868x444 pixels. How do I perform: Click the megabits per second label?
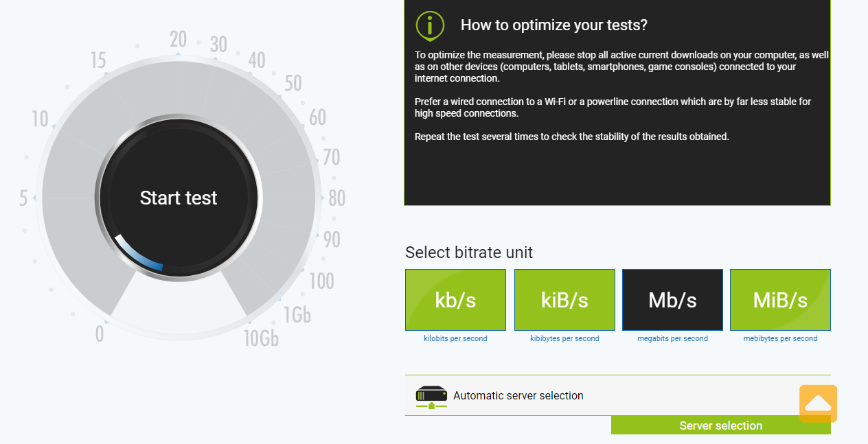(672, 338)
